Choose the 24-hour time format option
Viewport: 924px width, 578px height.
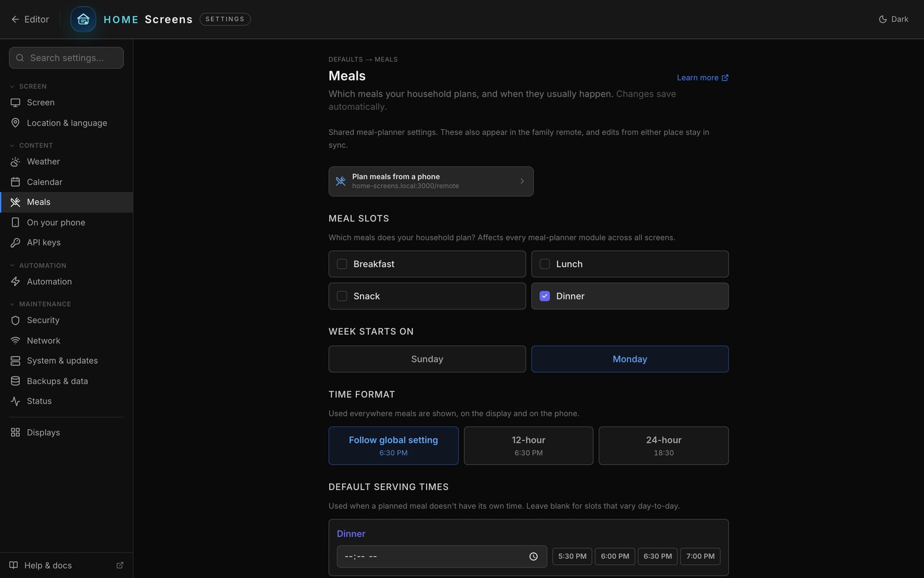pyautogui.click(x=664, y=446)
